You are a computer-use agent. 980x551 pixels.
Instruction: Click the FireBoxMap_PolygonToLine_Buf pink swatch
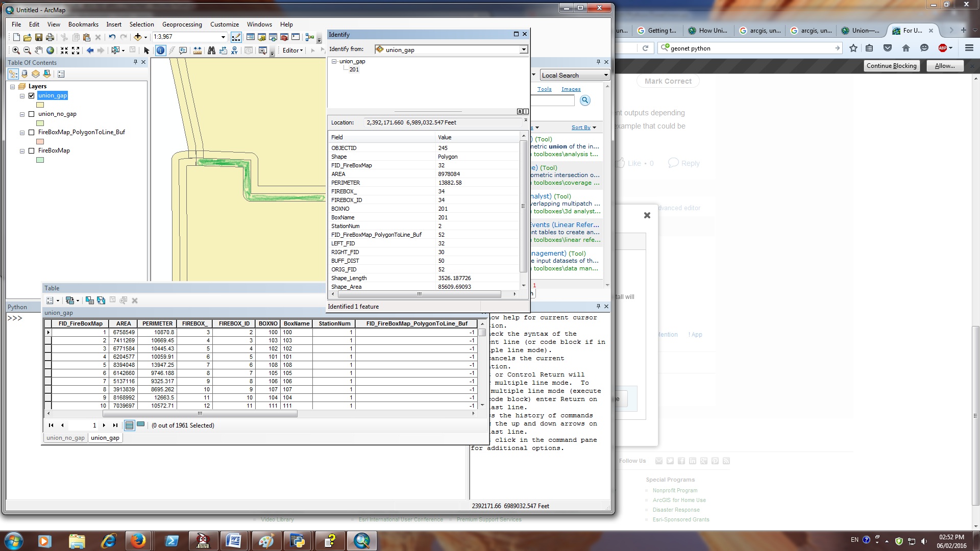(x=40, y=141)
